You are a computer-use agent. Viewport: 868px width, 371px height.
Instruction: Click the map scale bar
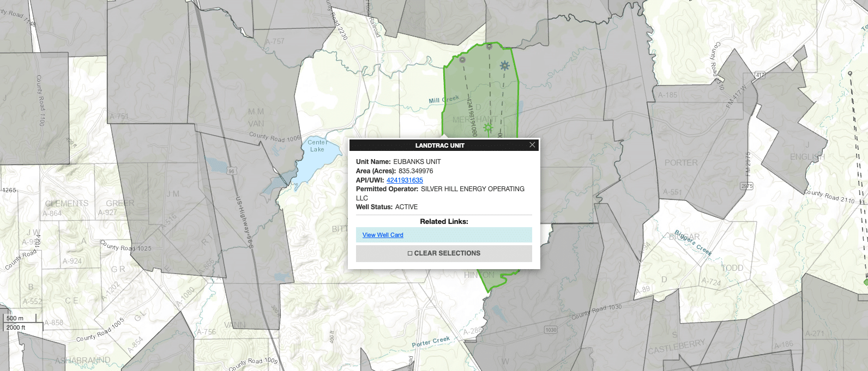coord(22,323)
